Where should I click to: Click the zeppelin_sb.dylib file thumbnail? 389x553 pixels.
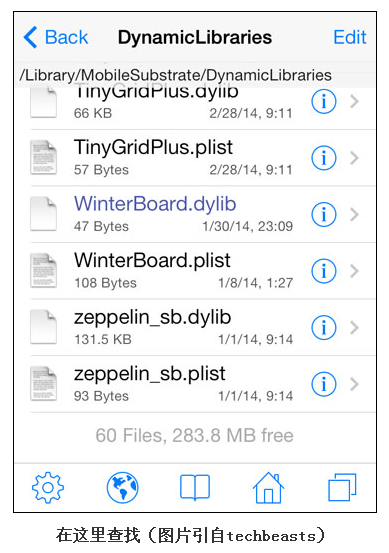point(43,327)
